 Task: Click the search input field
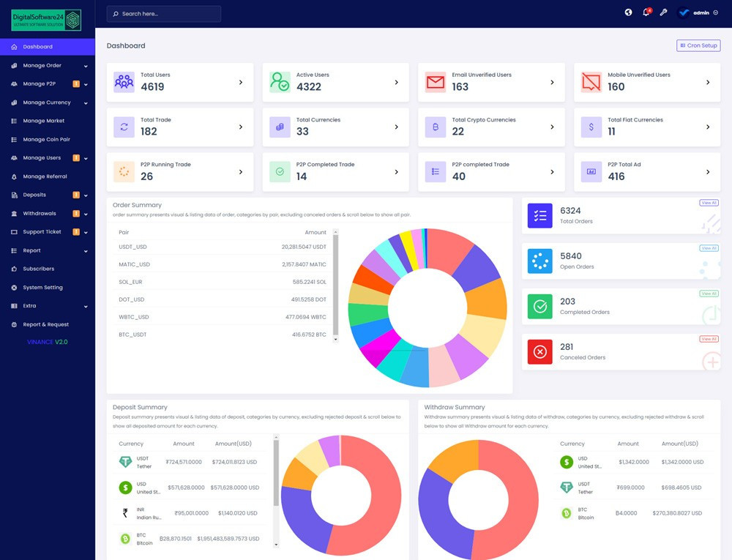(x=163, y=14)
